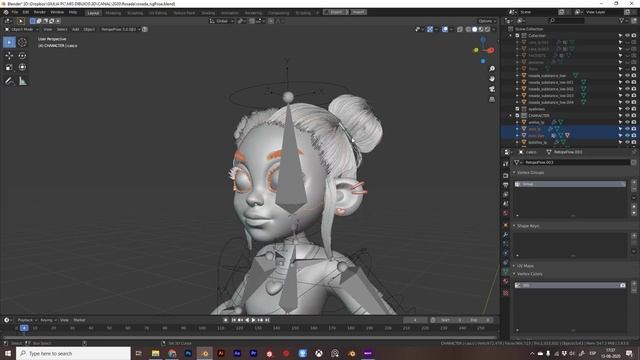Enable solid viewport shading mode

[x=474, y=29]
